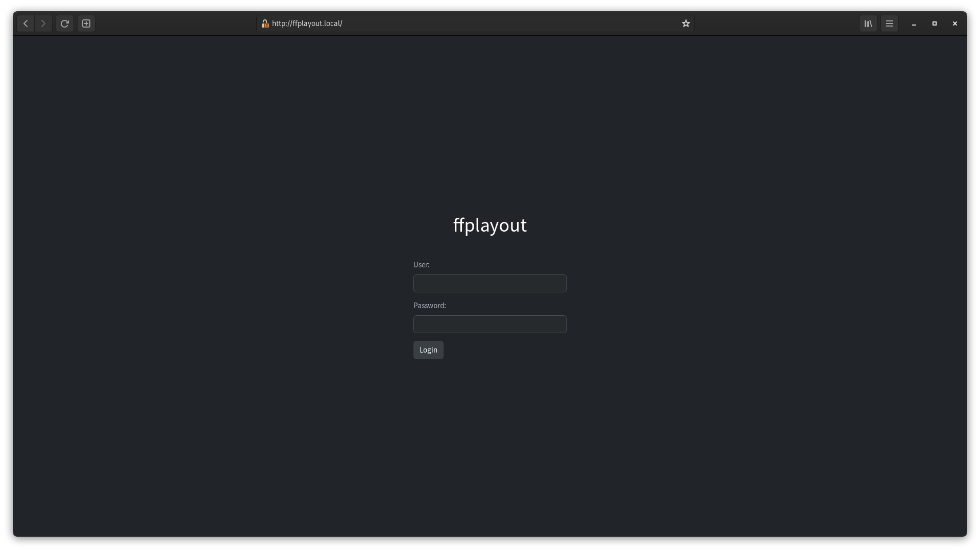The image size is (980, 551).
Task: Focus the address bar showing ffplayout.local
Action: (x=475, y=23)
